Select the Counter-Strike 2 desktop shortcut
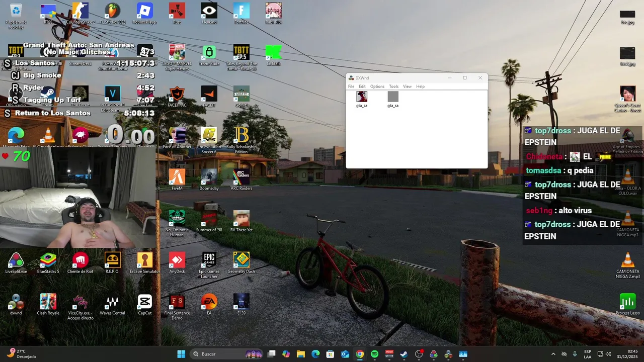This screenshot has height=362, width=644. coord(80,14)
